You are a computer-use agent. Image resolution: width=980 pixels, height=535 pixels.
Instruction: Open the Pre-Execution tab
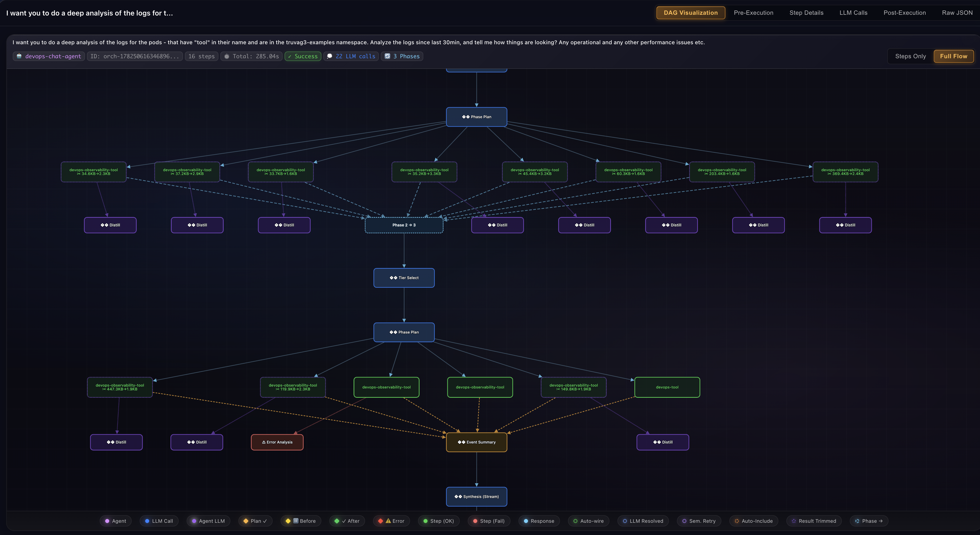tap(753, 12)
